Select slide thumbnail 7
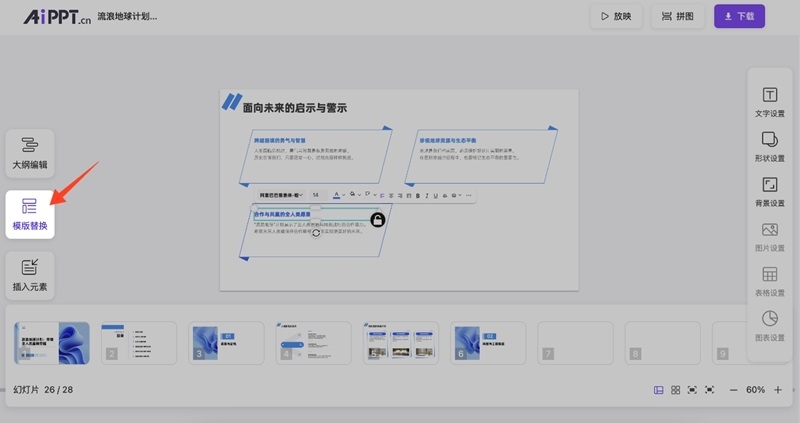800x423 pixels. tap(575, 343)
